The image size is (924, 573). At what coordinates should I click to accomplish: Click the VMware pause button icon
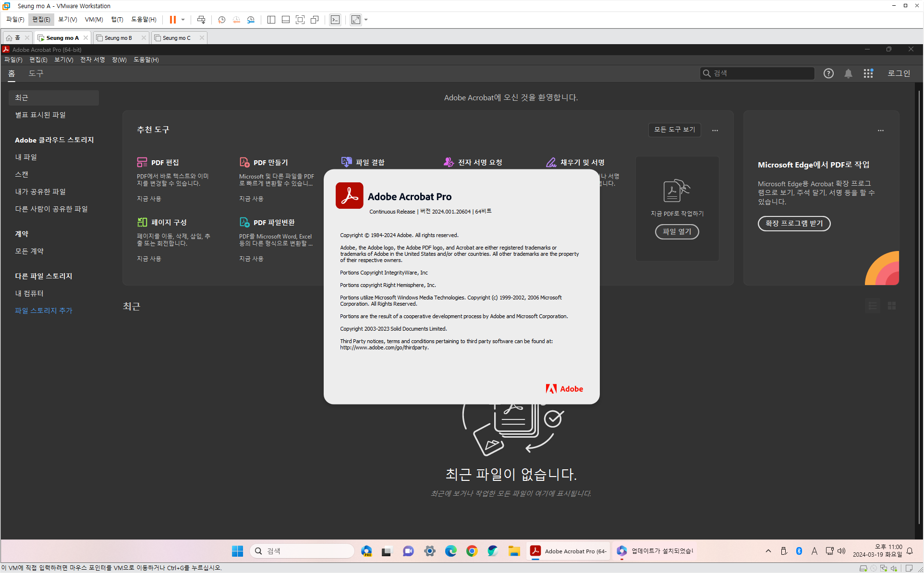click(x=173, y=20)
